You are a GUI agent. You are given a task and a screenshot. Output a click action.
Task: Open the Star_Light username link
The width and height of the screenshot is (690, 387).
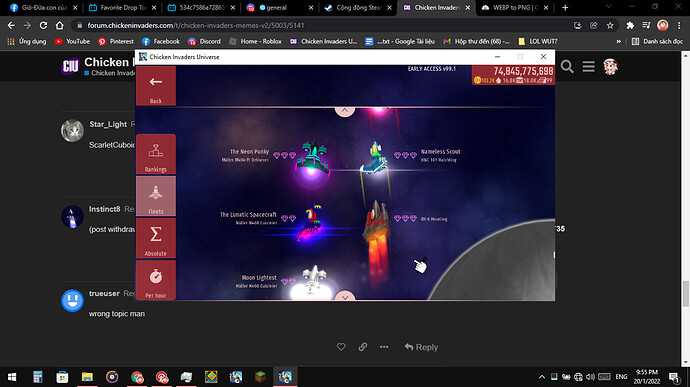point(108,125)
